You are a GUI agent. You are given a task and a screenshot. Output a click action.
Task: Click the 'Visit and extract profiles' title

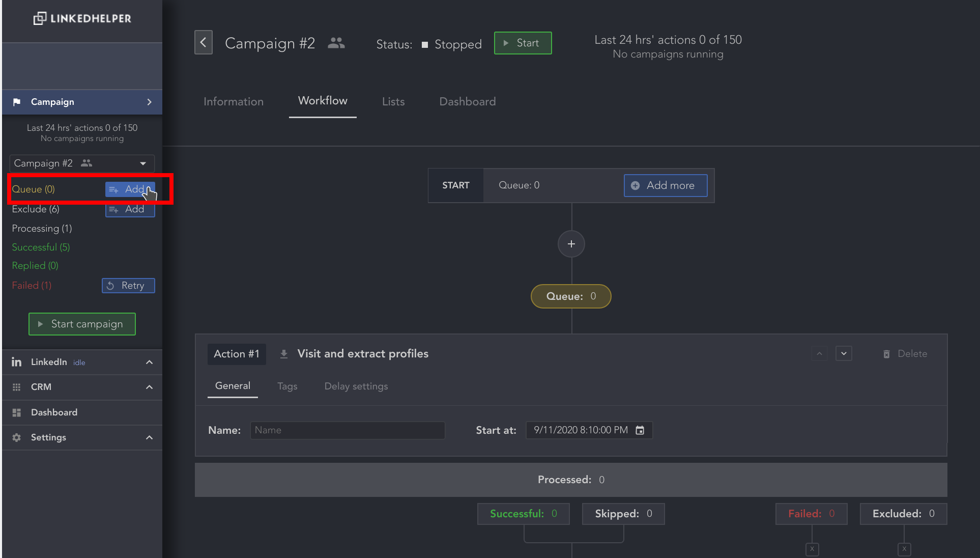pos(363,354)
